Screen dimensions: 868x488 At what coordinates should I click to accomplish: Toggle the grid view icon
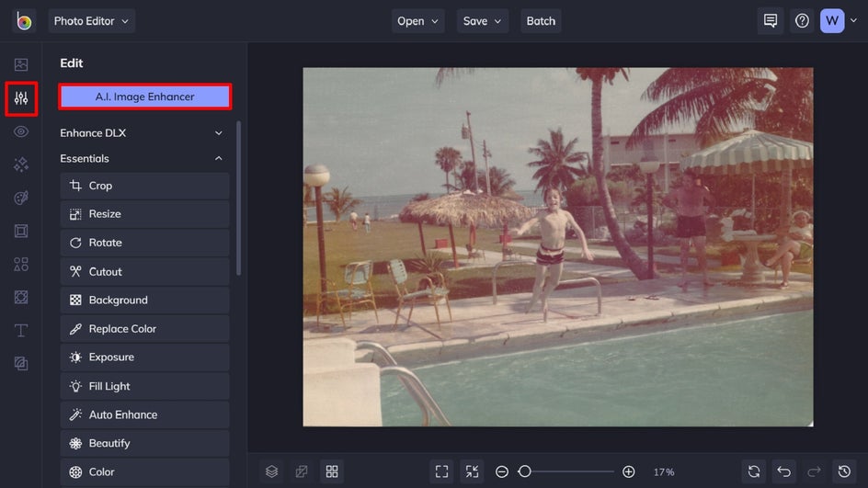(332, 471)
